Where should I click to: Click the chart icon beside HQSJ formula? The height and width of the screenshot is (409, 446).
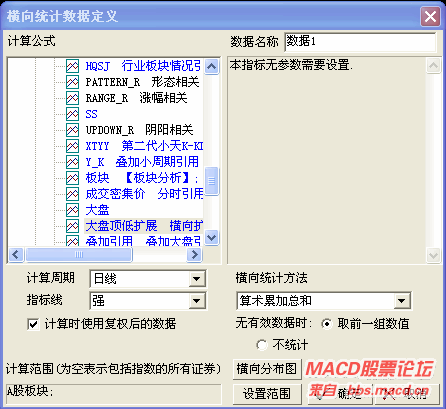[72, 66]
